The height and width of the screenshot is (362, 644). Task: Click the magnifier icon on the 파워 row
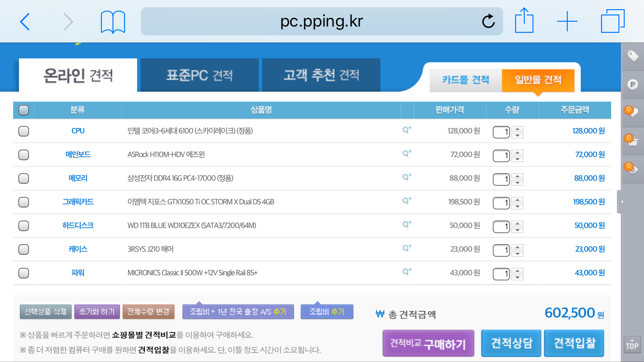coord(407,272)
